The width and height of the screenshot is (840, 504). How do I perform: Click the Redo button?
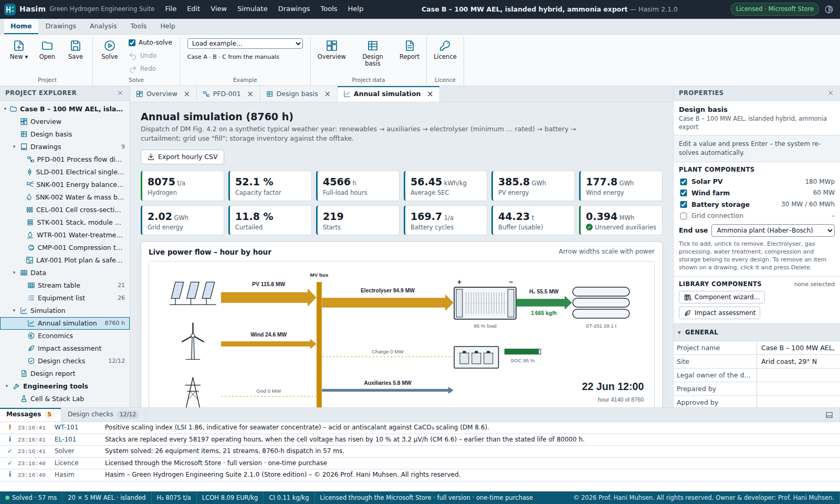(x=143, y=69)
